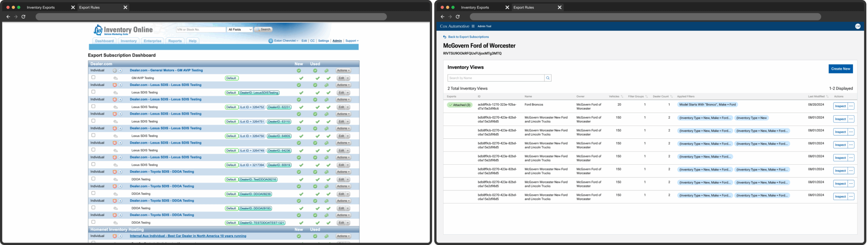Click the globe icon beside Exton Chevrolet
The width and height of the screenshot is (868, 245).
click(271, 41)
